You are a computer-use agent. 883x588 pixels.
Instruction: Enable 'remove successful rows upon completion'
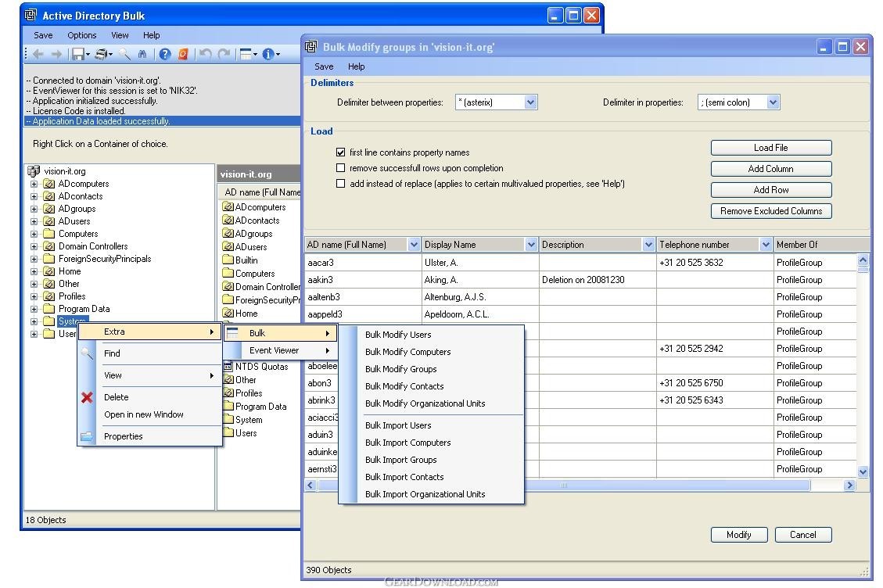tap(341, 168)
